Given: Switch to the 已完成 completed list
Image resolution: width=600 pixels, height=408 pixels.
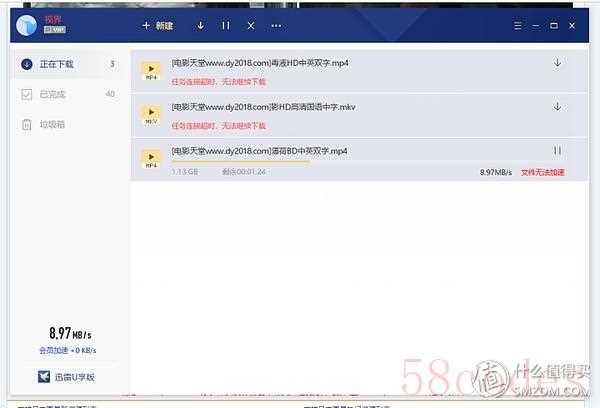Looking at the screenshot, I should 56,95.
